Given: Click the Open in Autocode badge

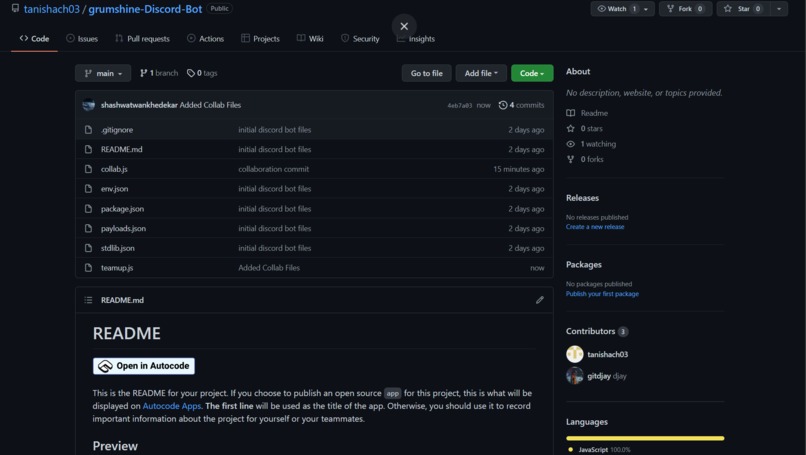Looking at the screenshot, I should click(144, 366).
